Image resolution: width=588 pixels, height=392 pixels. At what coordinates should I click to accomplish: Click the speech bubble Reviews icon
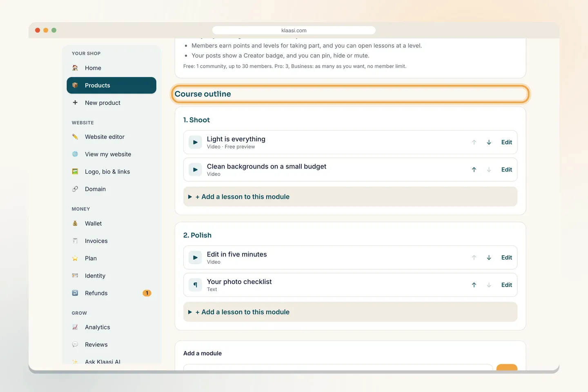click(x=75, y=345)
